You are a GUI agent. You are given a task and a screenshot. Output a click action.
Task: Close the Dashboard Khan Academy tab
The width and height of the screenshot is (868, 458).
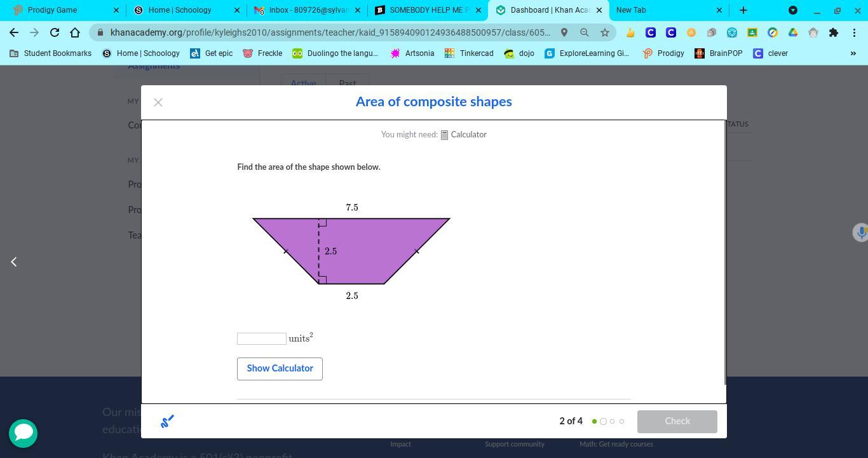[x=599, y=10]
